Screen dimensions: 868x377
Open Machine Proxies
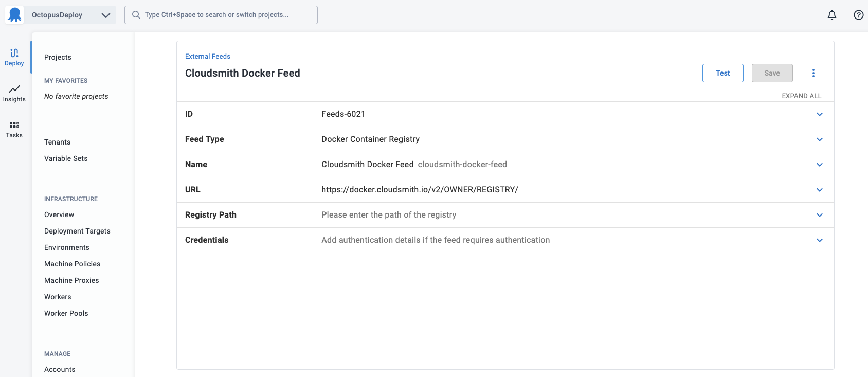(x=71, y=280)
